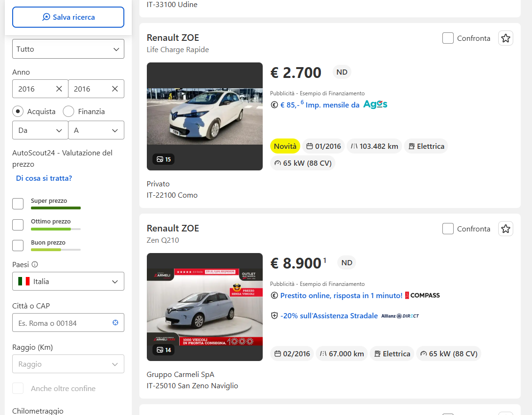Click the Elettrica tag on the € 2.700 listing
Screen dimensions: 532x415
click(426, 146)
